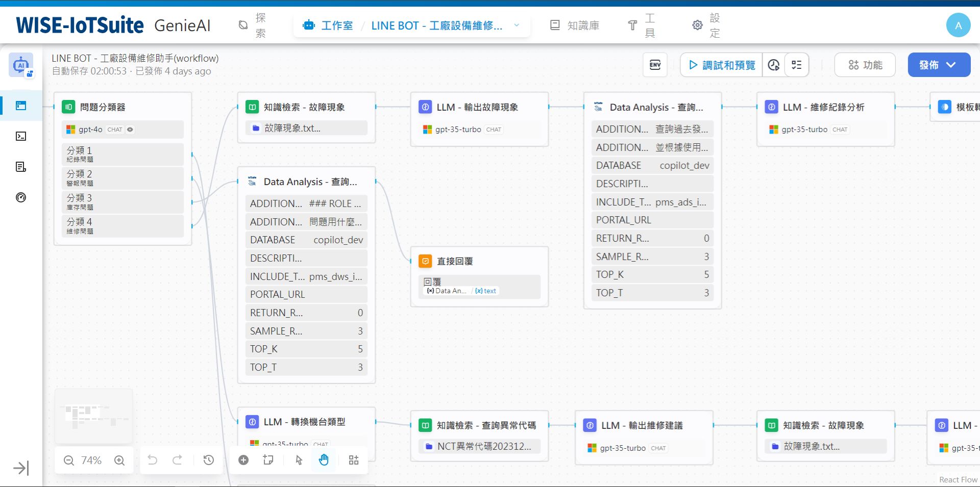The image size is (980, 487).
Task: Click the 74% zoom level
Action: coord(91,460)
